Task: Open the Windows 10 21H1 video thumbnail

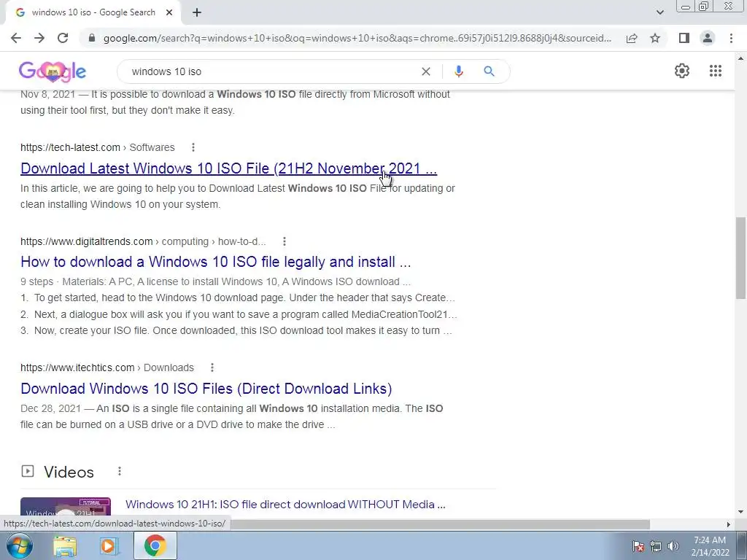Action: (x=66, y=507)
